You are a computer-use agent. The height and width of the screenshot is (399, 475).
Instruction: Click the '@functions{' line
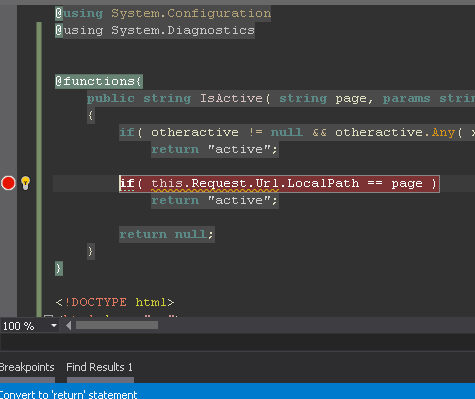coord(99,81)
